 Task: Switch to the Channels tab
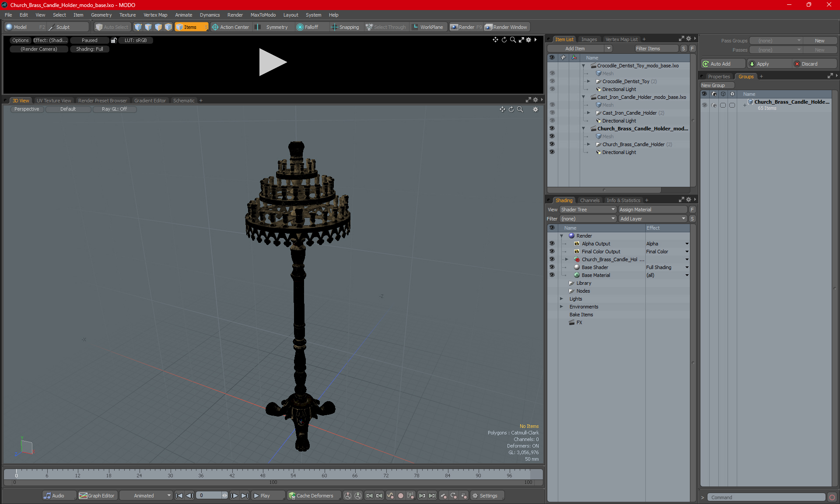coord(589,200)
